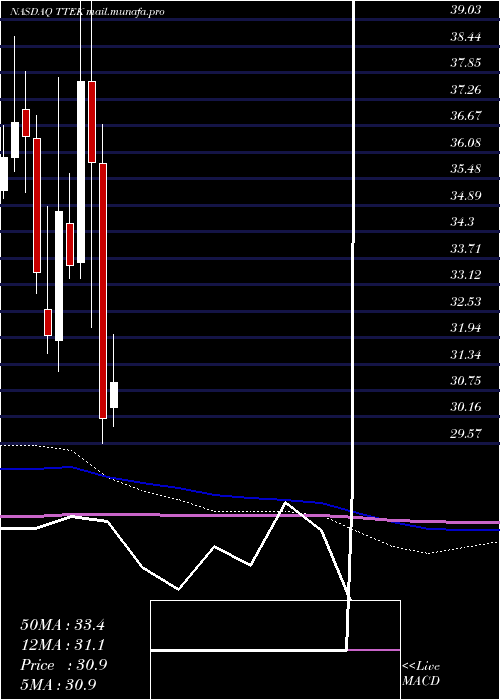This screenshot has width=500, height=700.
Task: Click the 31.94 price axis label
Action: (466, 328)
